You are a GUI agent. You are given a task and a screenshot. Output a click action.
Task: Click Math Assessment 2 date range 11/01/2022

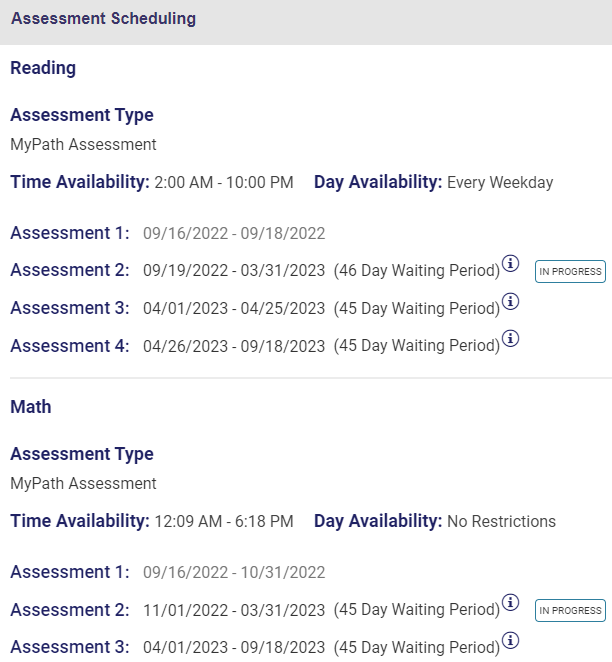pyautogui.click(x=234, y=609)
